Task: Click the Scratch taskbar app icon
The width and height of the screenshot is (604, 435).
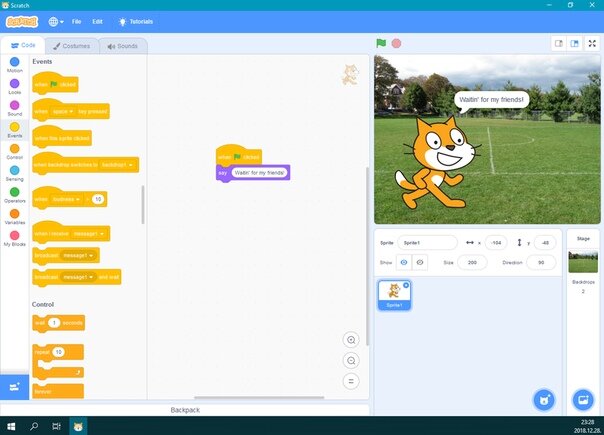Action: (x=78, y=426)
